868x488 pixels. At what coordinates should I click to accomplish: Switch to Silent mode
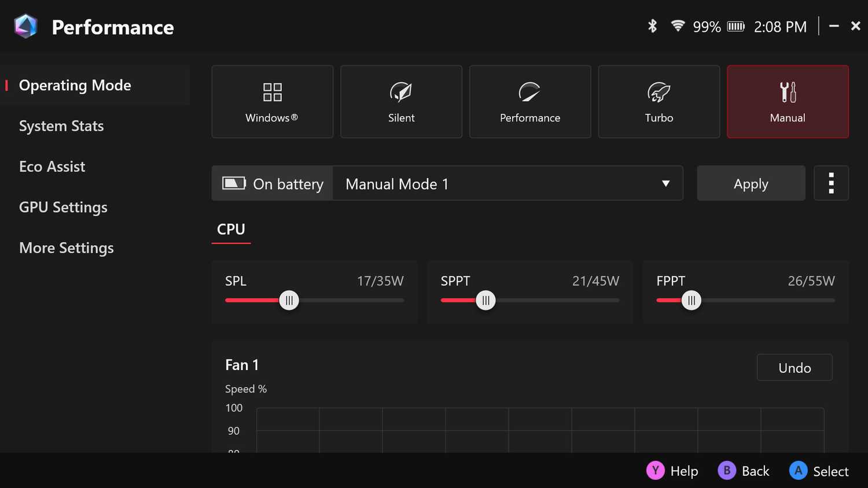(x=401, y=101)
